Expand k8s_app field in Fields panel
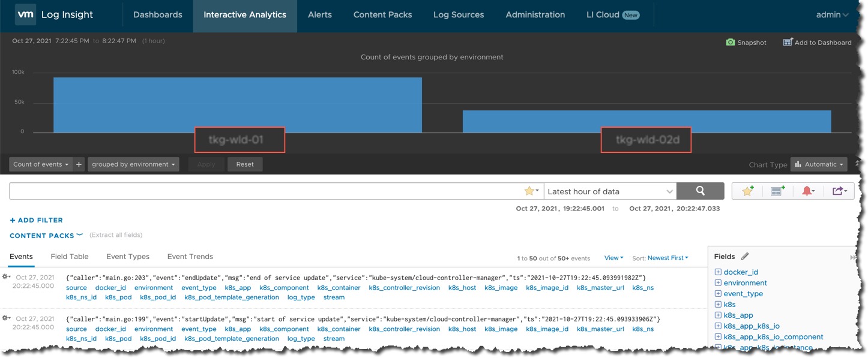Viewport: 868px width, 358px height. click(x=718, y=315)
